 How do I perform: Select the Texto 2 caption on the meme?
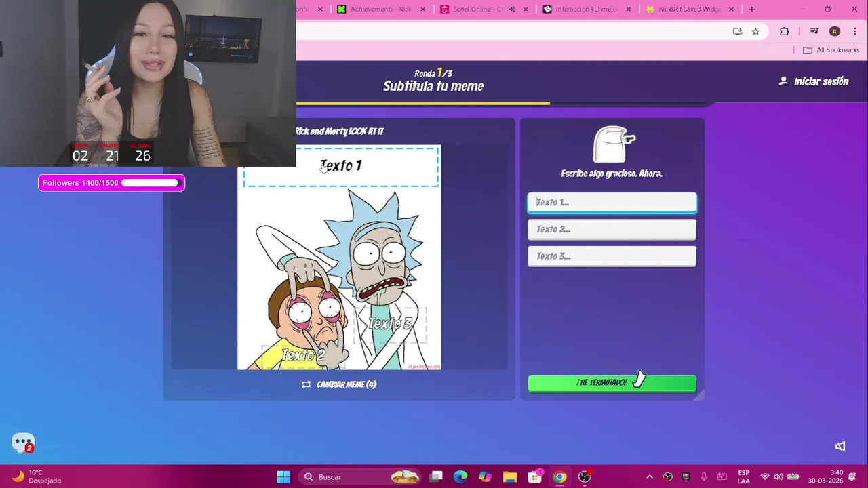coord(303,355)
